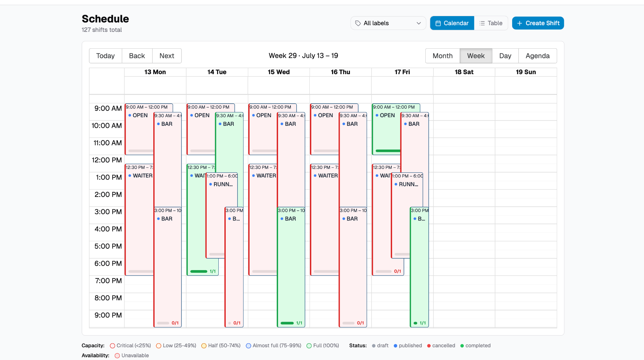Screen dimensions: 644x360
Task: Switch to the Table view
Action: point(491,23)
